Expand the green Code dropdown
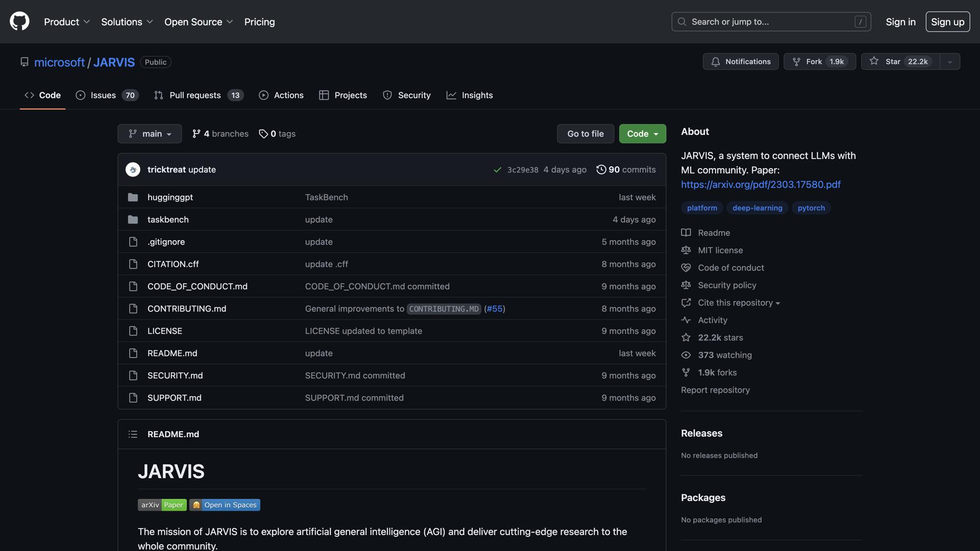Image resolution: width=980 pixels, height=551 pixels. pos(642,134)
